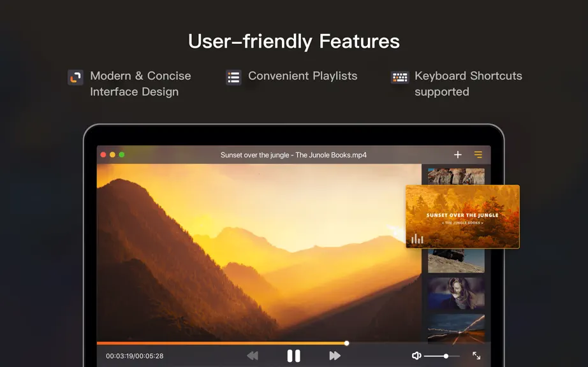Click the Convenient Playlists text

pos(303,76)
